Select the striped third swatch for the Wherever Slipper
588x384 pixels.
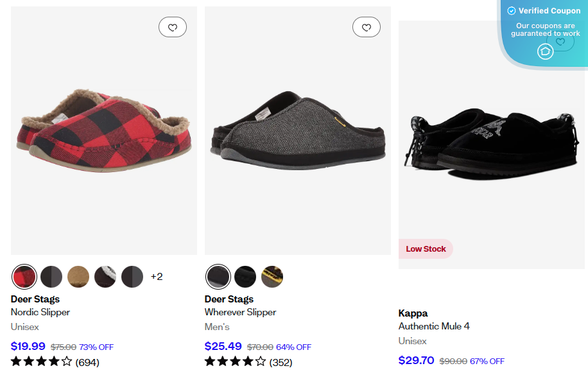(x=272, y=276)
